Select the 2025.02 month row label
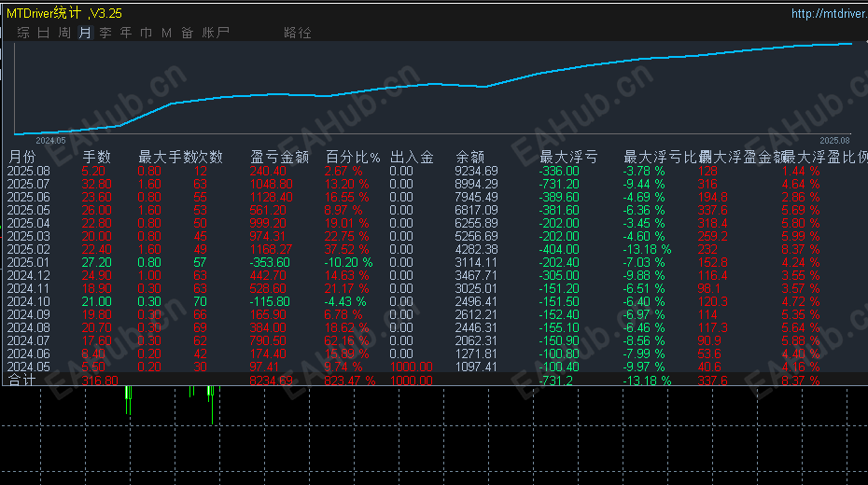Image resolution: width=868 pixels, height=485 pixels. click(x=28, y=249)
